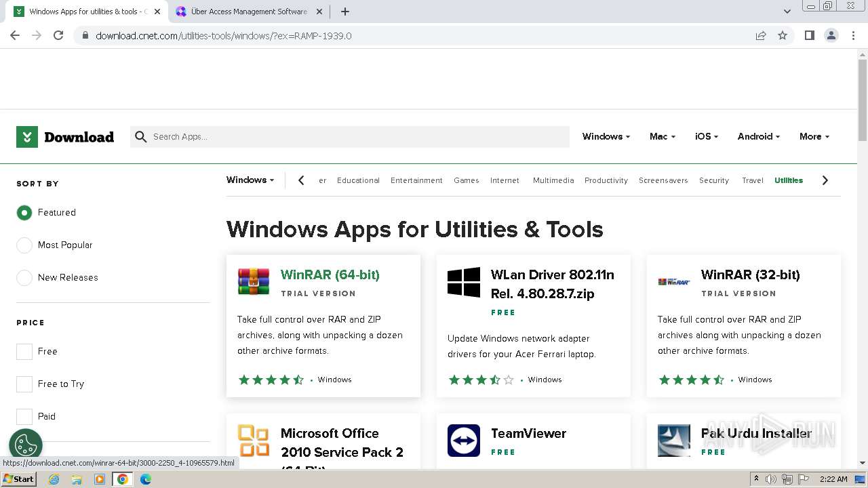Click the Chrome back arrow
The width and height of the screenshot is (868, 488).
click(x=15, y=35)
